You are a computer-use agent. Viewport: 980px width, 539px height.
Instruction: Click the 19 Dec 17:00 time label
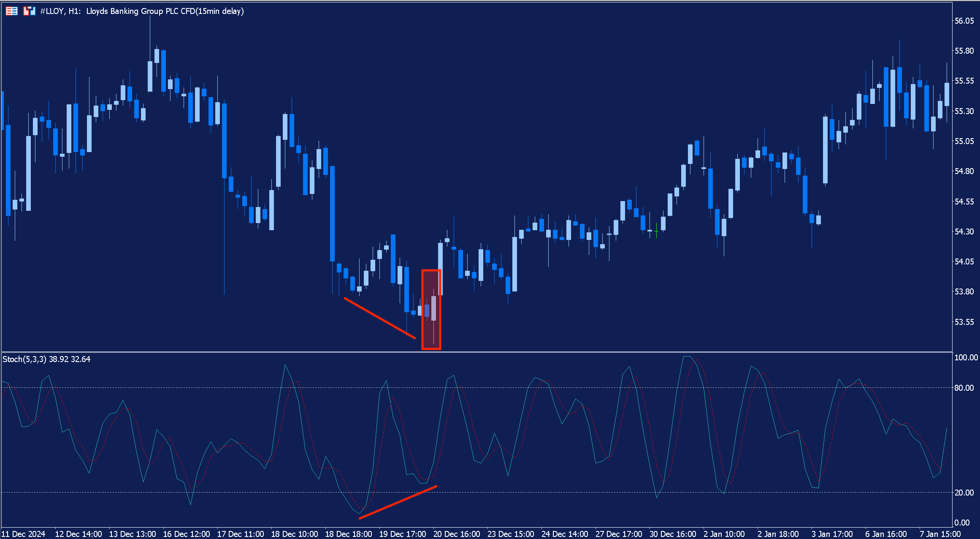pos(403,534)
